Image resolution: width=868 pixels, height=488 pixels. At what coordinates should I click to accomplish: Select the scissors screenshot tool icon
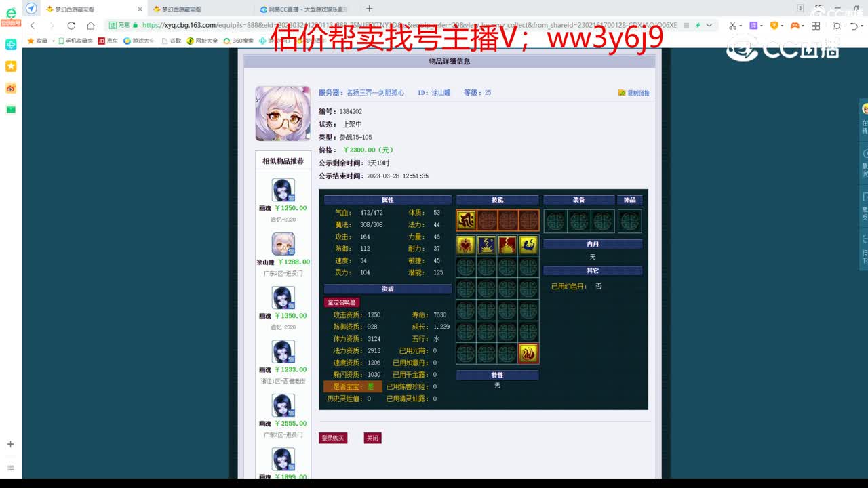(732, 26)
